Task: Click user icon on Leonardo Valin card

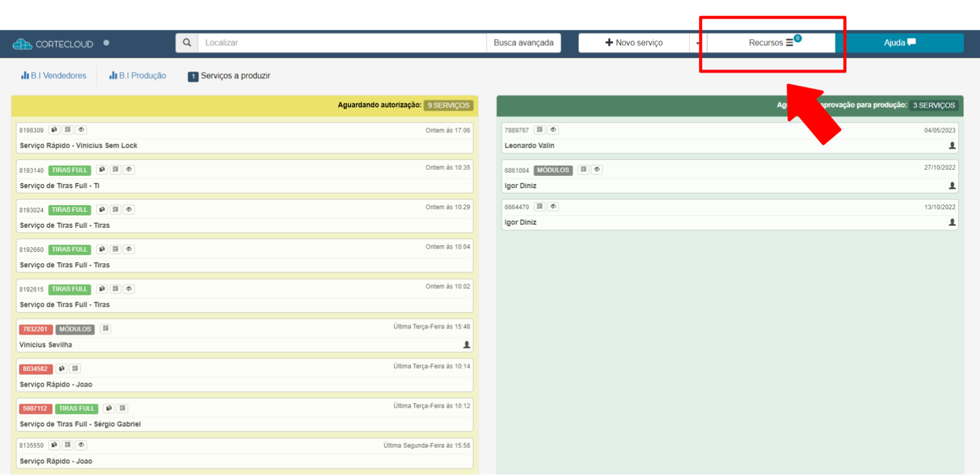Action: (952, 146)
